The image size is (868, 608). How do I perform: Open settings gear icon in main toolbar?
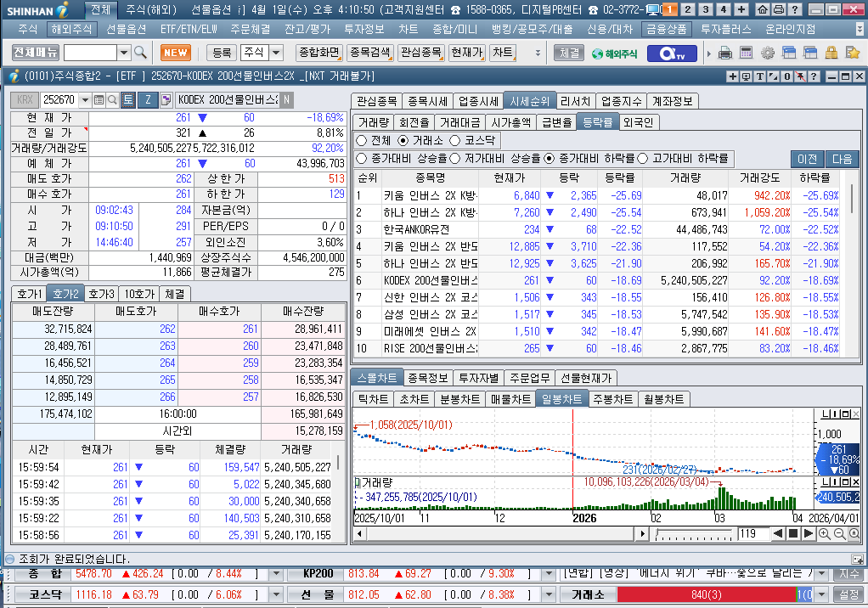(768, 53)
